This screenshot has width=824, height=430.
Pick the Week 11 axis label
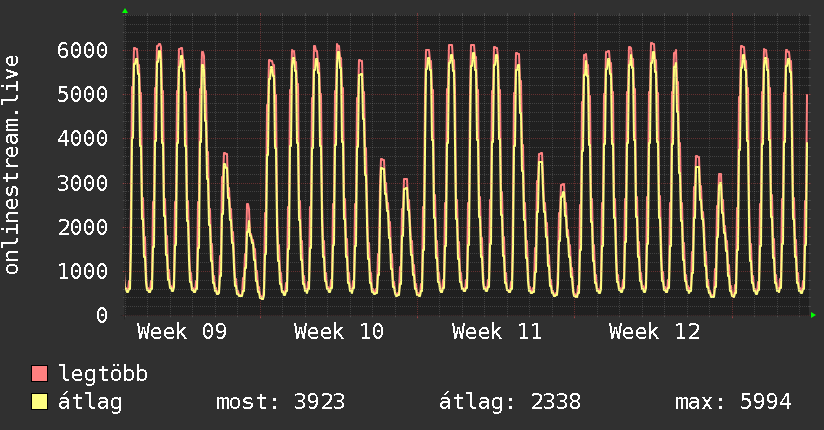497,332
